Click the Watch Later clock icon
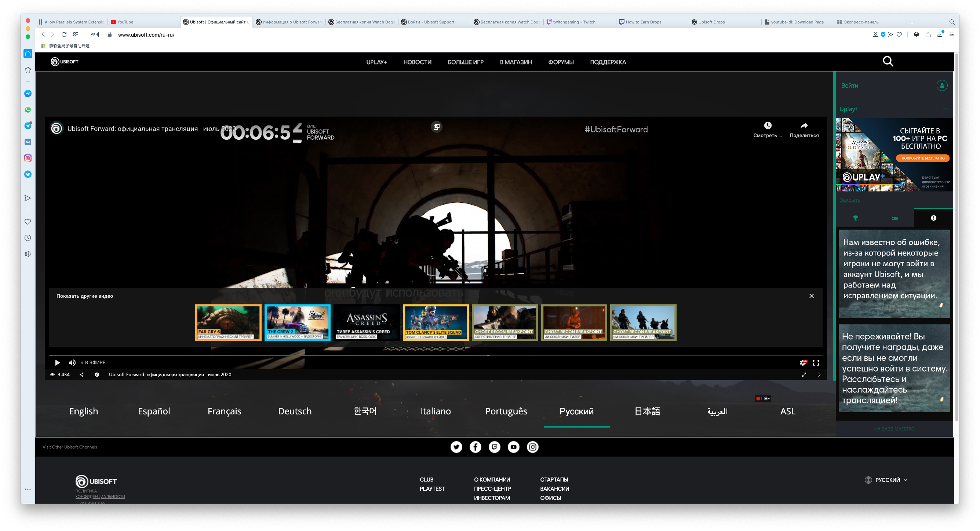Image resolution: width=980 pixels, height=531 pixels. point(767,126)
